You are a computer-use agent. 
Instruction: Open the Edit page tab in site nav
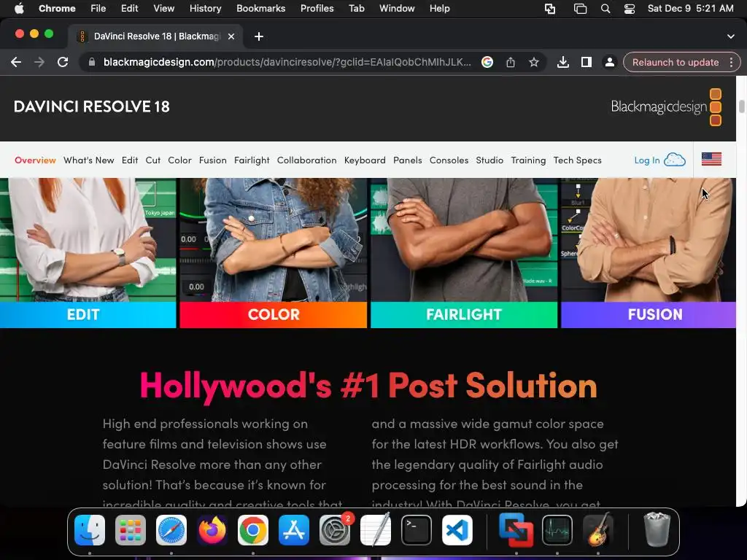click(x=130, y=160)
